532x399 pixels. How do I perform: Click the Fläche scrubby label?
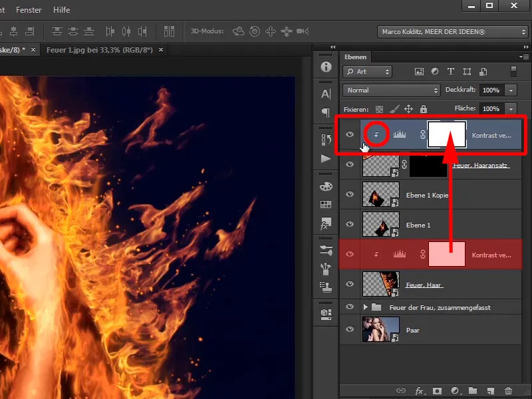point(465,108)
